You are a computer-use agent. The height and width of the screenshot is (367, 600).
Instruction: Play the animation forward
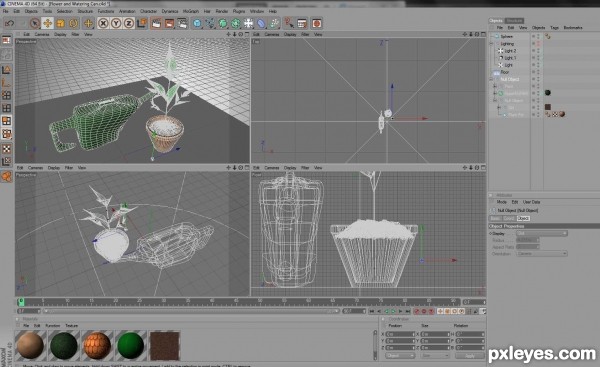(394, 312)
